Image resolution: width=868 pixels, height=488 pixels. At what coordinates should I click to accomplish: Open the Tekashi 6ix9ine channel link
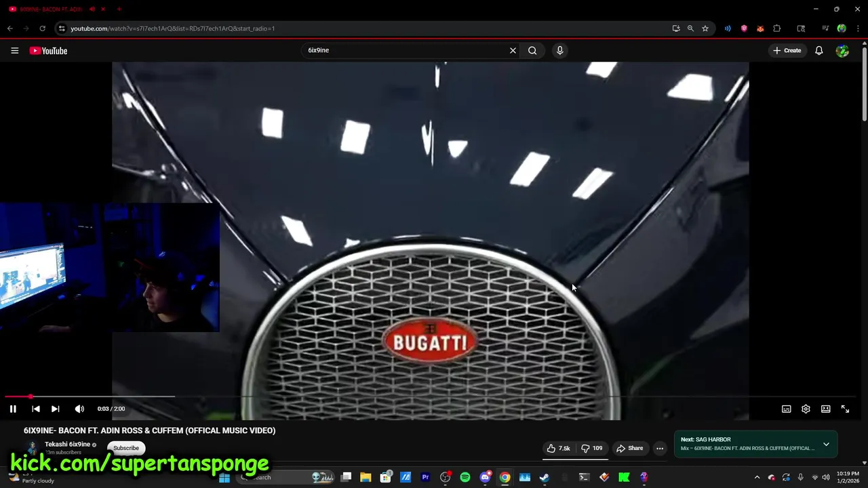click(67, 445)
